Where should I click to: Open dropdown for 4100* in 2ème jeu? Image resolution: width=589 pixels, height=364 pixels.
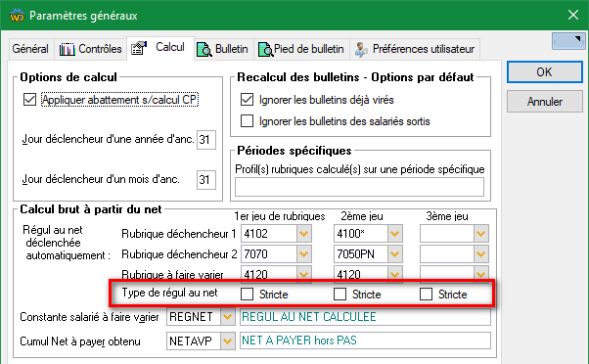[x=395, y=234]
